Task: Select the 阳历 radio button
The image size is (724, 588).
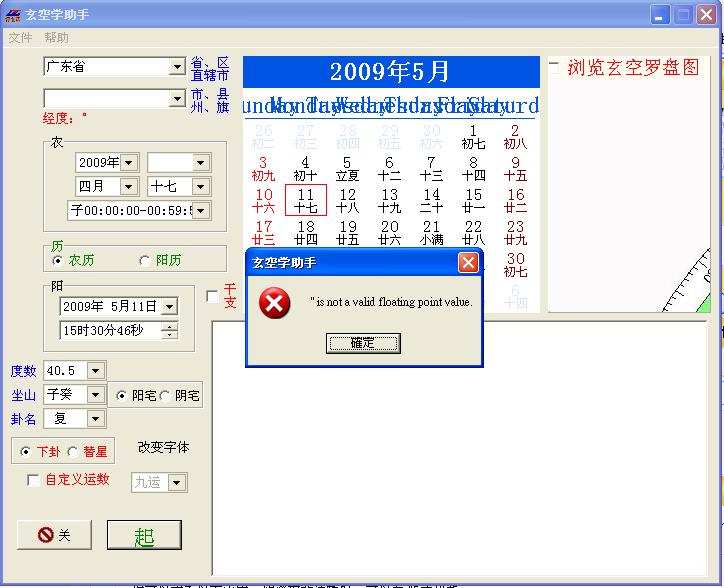Action: (x=144, y=260)
